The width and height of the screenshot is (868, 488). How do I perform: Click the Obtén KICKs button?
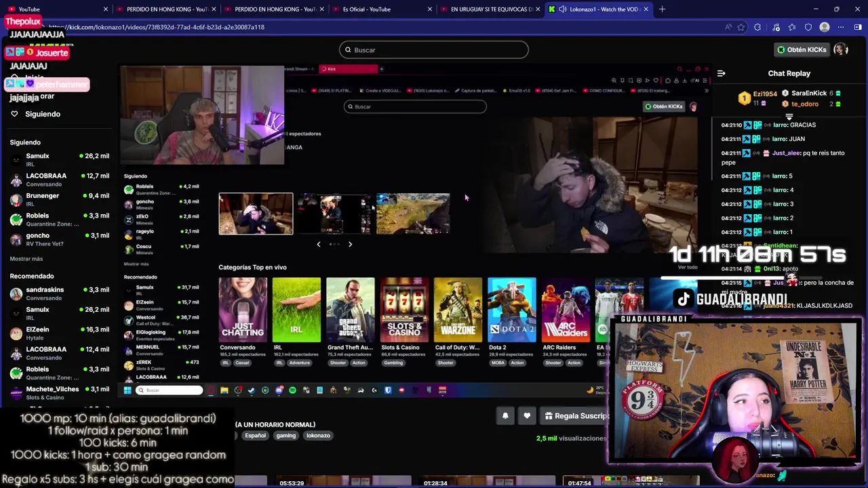802,49
